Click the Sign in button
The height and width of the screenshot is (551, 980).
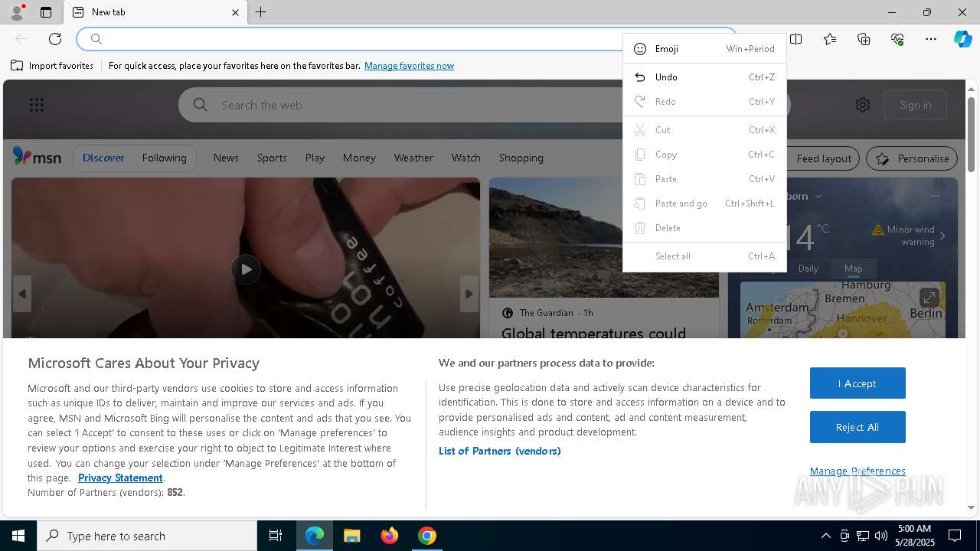coord(916,105)
